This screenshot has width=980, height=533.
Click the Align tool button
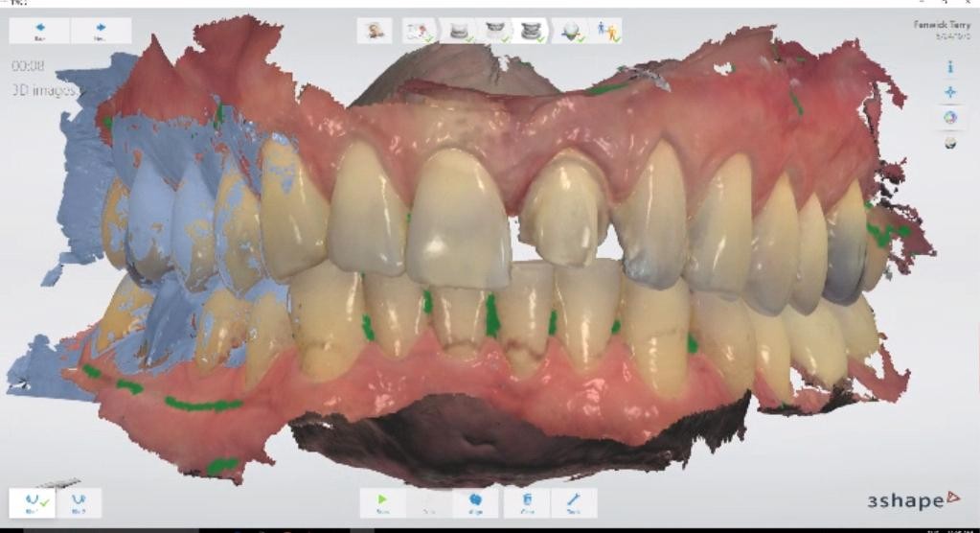click(476, 502)
